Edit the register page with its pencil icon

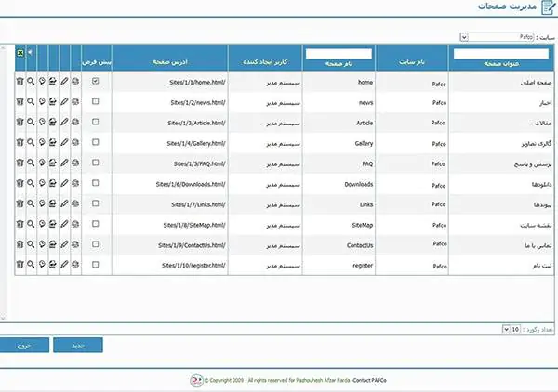[64, 265]
